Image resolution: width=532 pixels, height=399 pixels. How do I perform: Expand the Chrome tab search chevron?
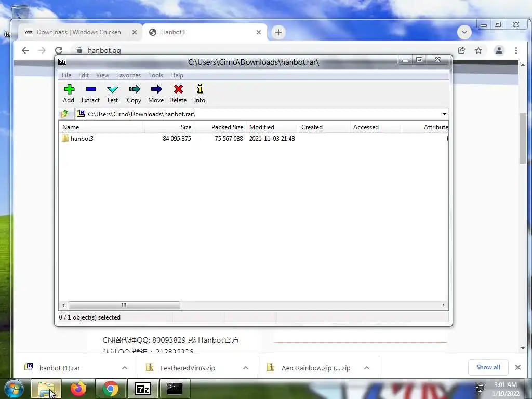[x=464, y=32]
